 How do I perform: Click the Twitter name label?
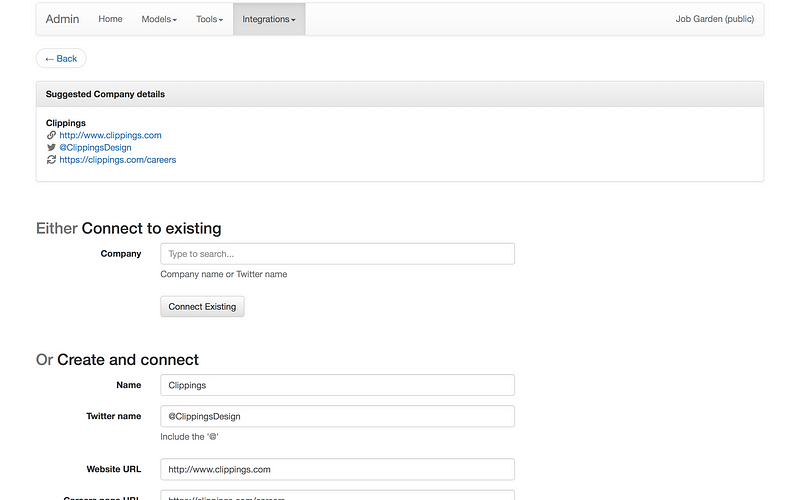(114, 416)
